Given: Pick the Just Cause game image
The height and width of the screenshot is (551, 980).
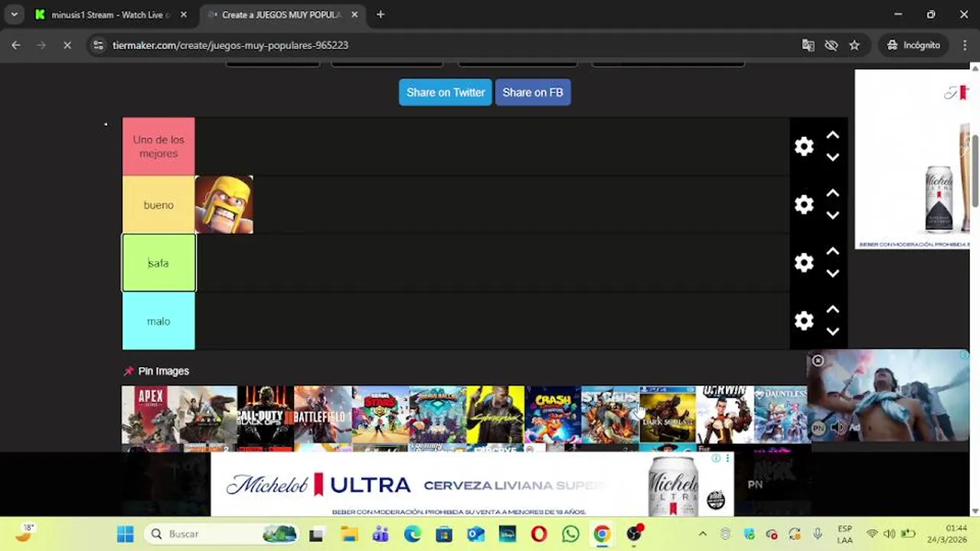Looking at the screenshot, I should [x=610, y=415].
